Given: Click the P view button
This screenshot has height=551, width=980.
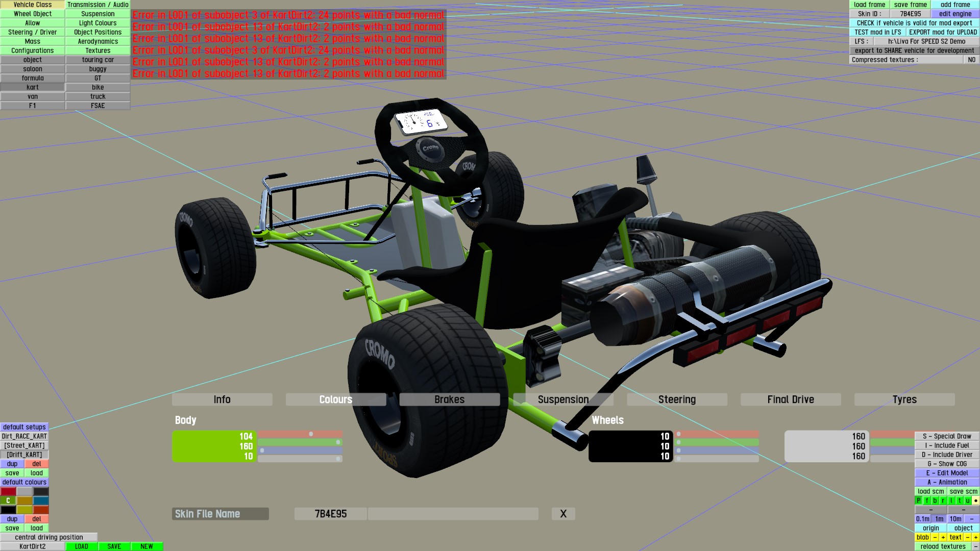Looking at the screenshot, I should (919, 500).
